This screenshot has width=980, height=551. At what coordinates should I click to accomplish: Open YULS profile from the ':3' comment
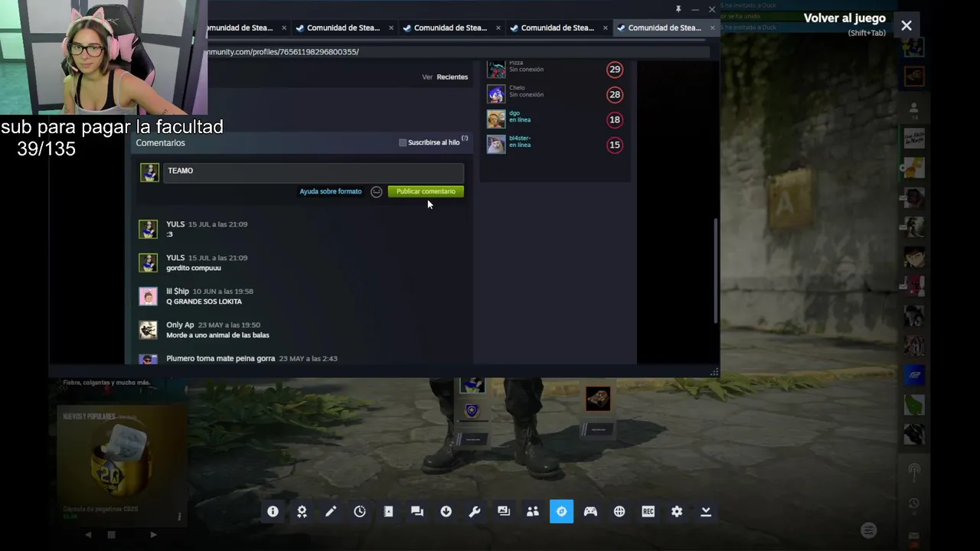point(175,224)
